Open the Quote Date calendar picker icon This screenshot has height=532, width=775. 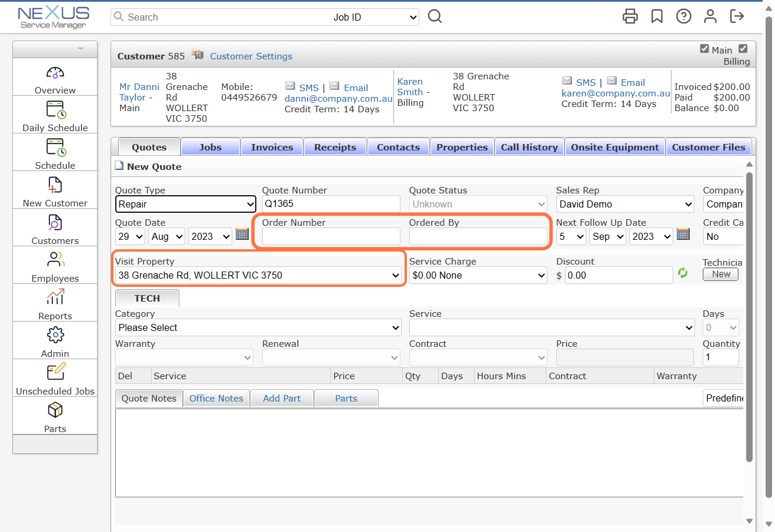pos(242,235)
